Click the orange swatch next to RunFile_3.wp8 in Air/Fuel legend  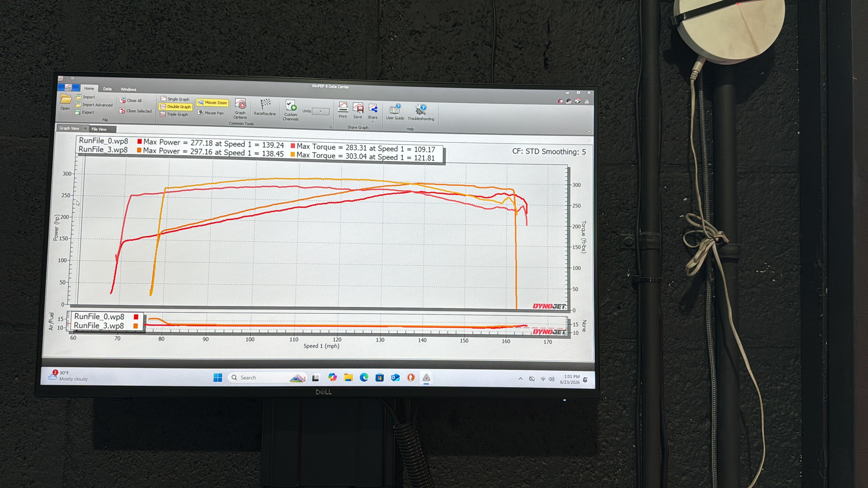[136, 326]
